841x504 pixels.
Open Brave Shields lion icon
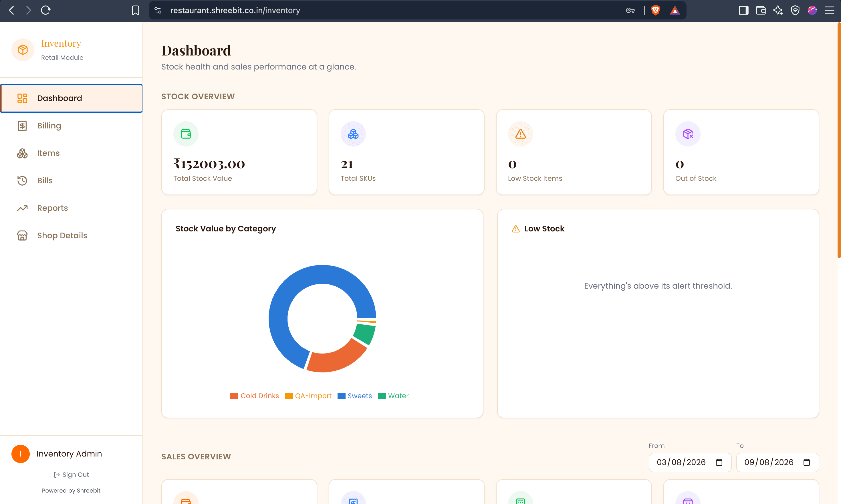tap(656, 10)
